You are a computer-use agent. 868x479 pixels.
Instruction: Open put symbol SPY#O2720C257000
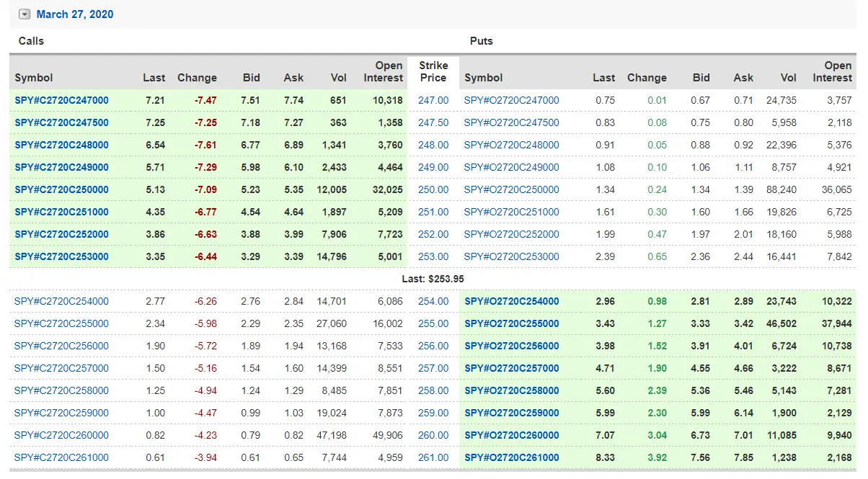512,368
